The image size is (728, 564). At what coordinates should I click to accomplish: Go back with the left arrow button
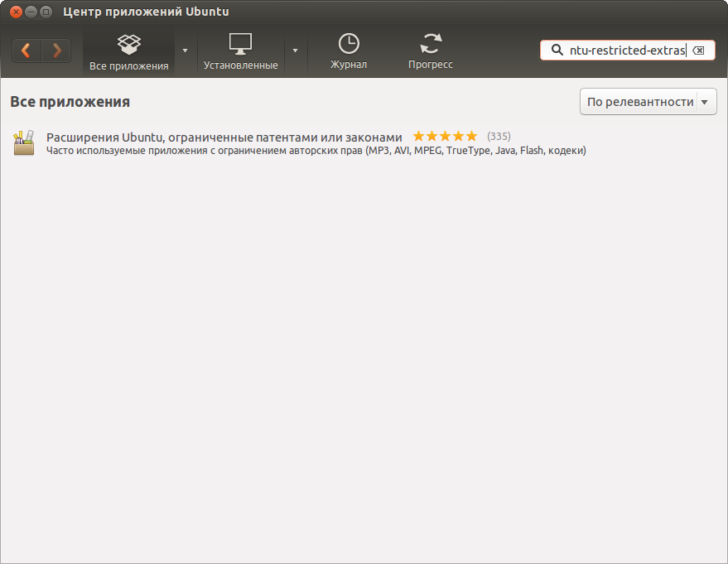(x=27, y=51)
